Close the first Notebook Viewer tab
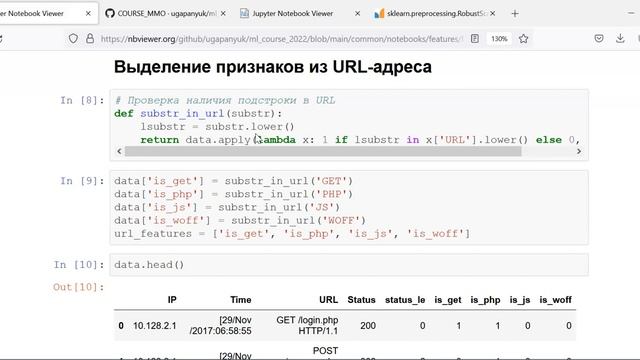Viewport: 640px width, 360px height. tap(88, 13)
